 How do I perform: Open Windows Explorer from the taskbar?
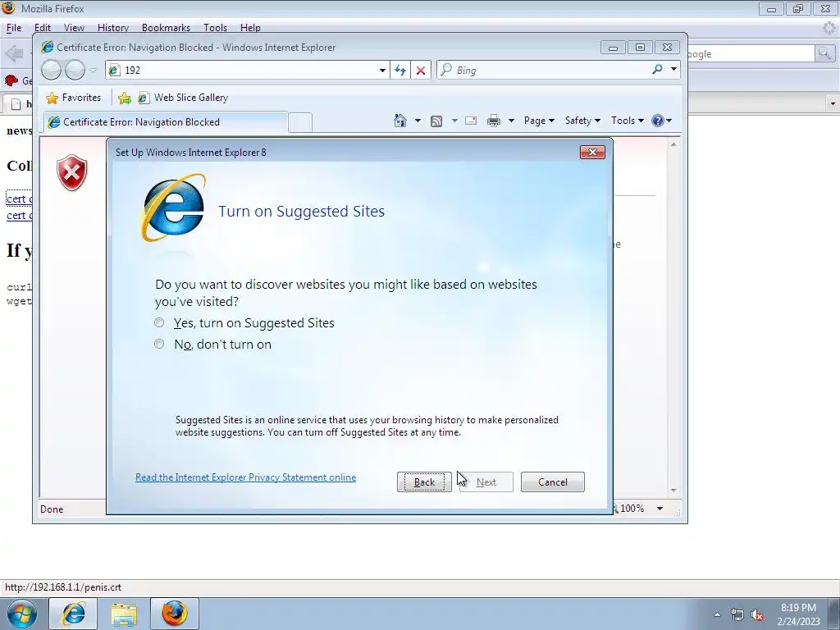[x=124, y=614]
